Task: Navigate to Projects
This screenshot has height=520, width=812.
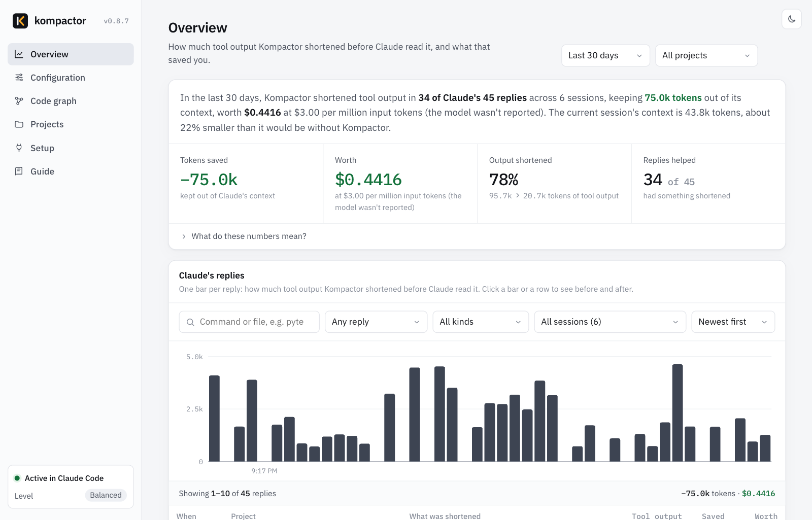Action: (x=71, y=124)
